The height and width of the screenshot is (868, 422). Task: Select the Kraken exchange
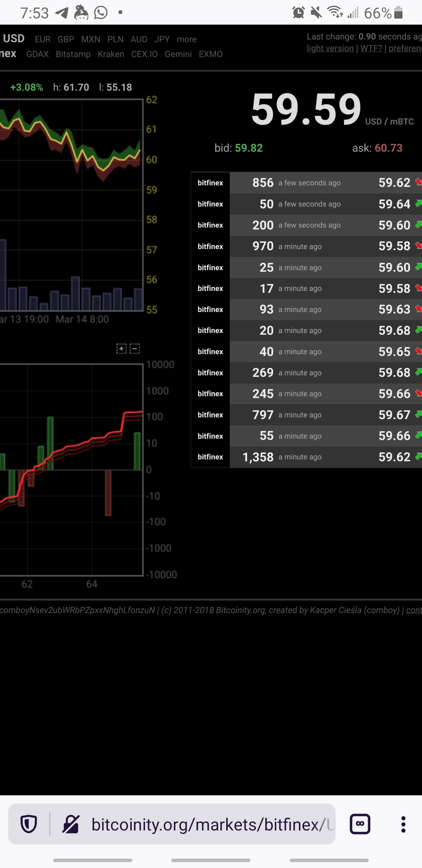coord(111,54)
